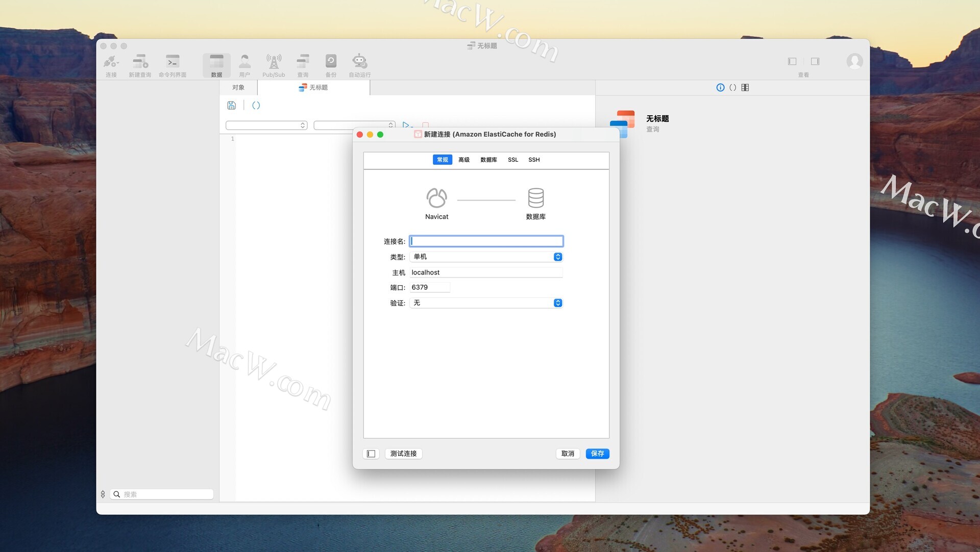Close the new connection dialog with red button
980x552 pixels.
(359, 135)
